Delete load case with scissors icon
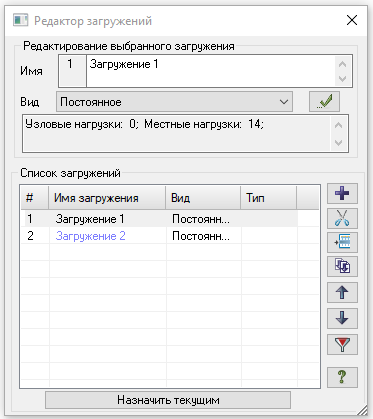373x419 pixels. [342, 218]
